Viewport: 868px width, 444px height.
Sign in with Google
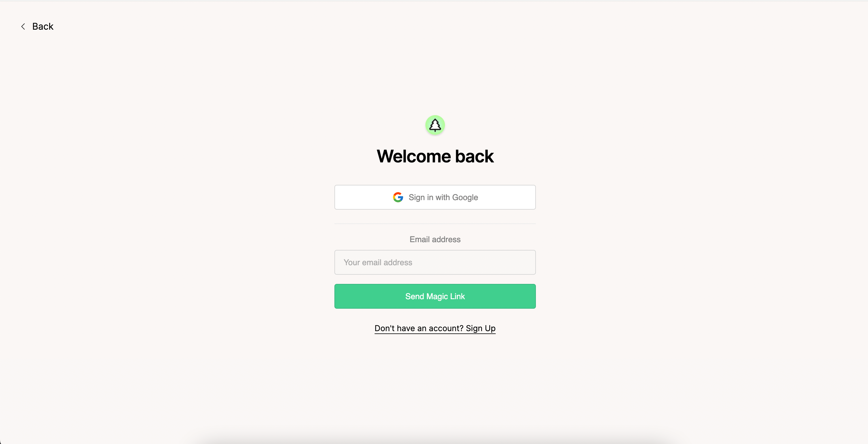[435, 197]
